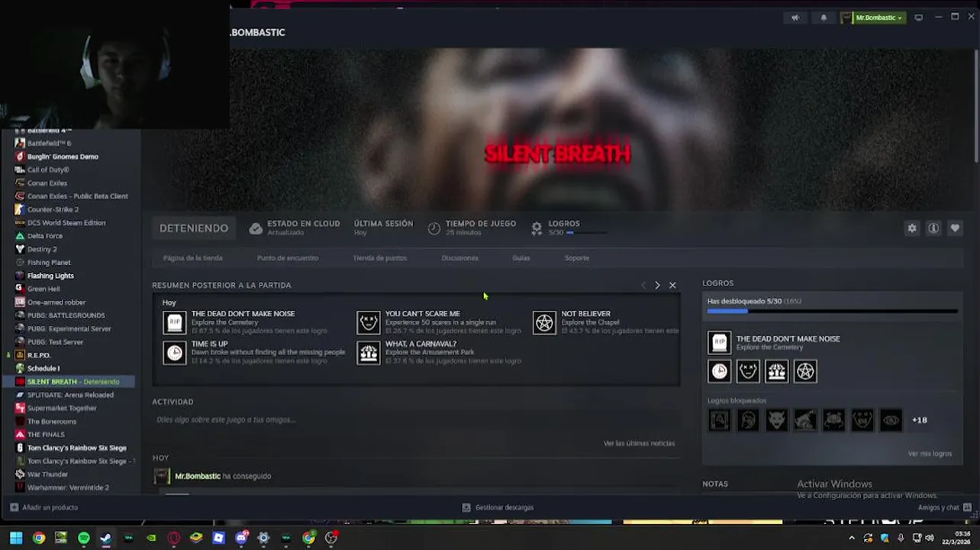Image resolution: width=980 pixels, height=550 pixels.
Task: Open the notifications bell icon
Action: 824,18
